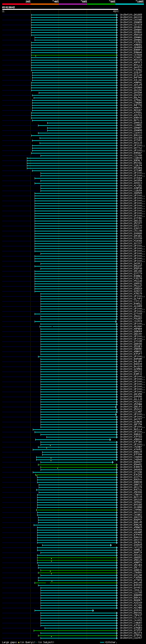Click the white query sequence bar
The height and width of the screenshot is (644, 146).
pyautogui.click(x=60, y=9)
